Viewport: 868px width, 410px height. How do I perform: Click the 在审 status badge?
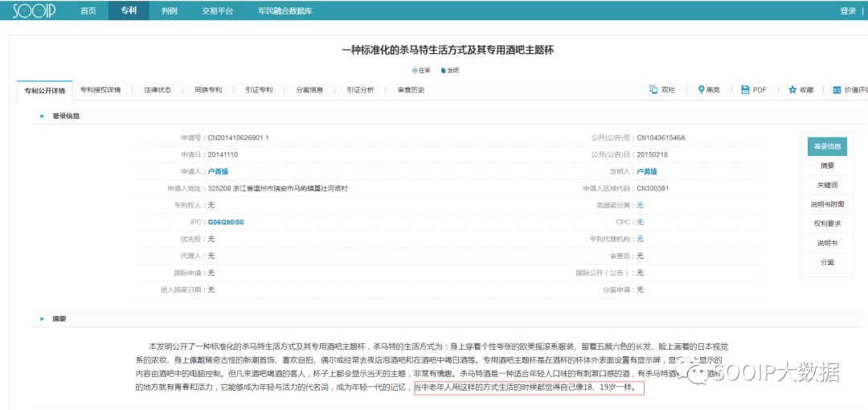tap(421, 71)
